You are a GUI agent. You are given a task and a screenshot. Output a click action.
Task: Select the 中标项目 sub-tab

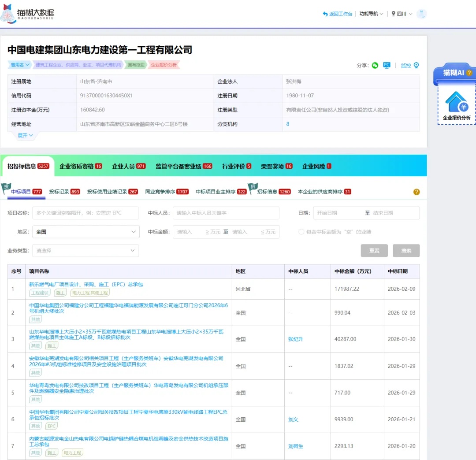coord(26,192)
